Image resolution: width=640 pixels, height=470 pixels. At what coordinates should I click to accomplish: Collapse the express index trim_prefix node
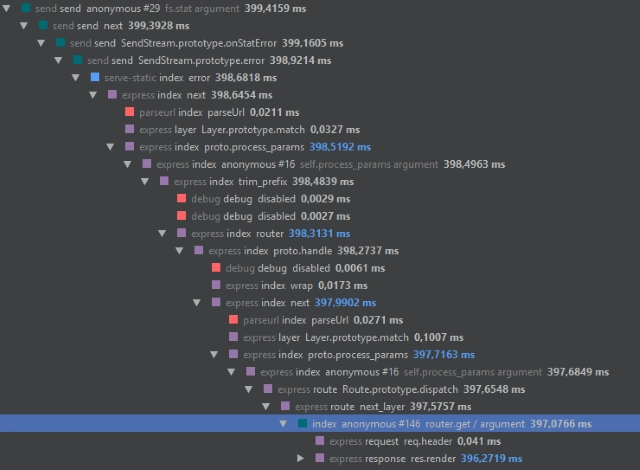coord(145,181)
